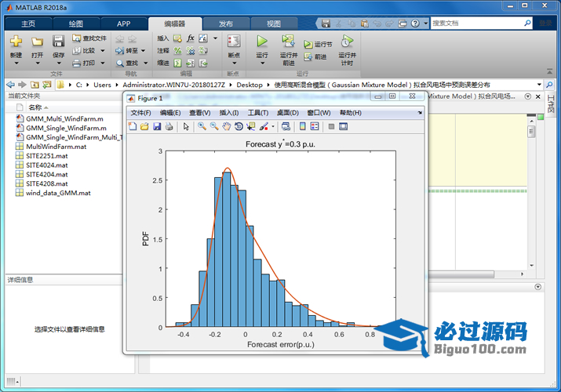Select the Pan hand tool in Figure 1

[x=226, y=126]
